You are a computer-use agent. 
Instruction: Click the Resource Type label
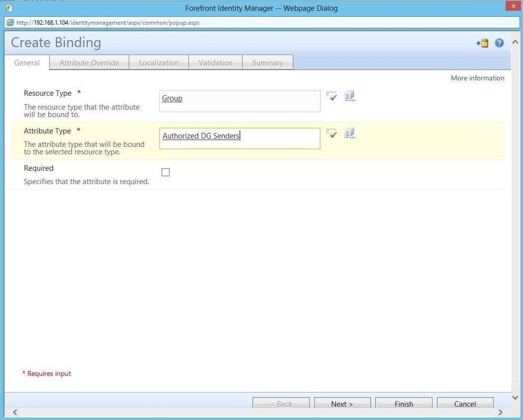pyautogui.click(x=48, y=93)
